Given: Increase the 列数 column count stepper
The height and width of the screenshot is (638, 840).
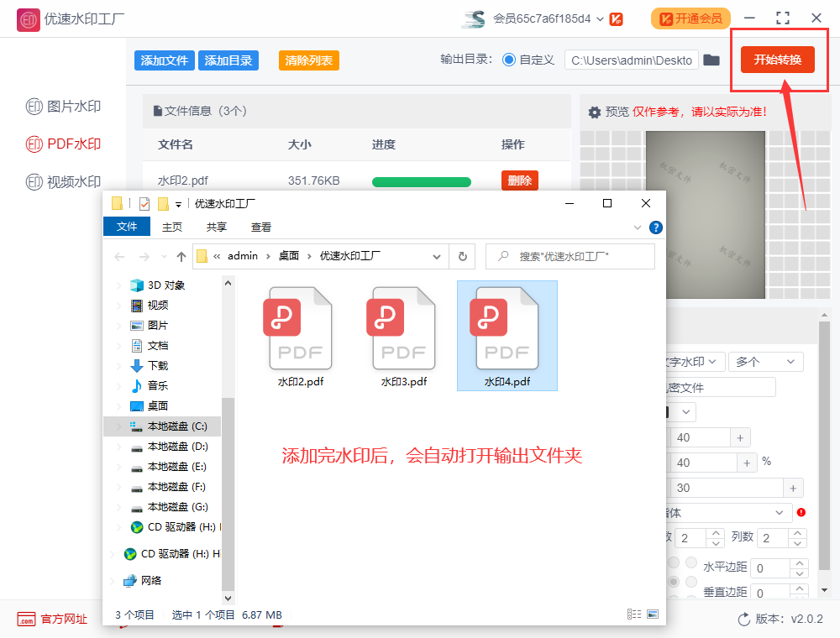Looking at the screenshot, I should pos(798,532).
